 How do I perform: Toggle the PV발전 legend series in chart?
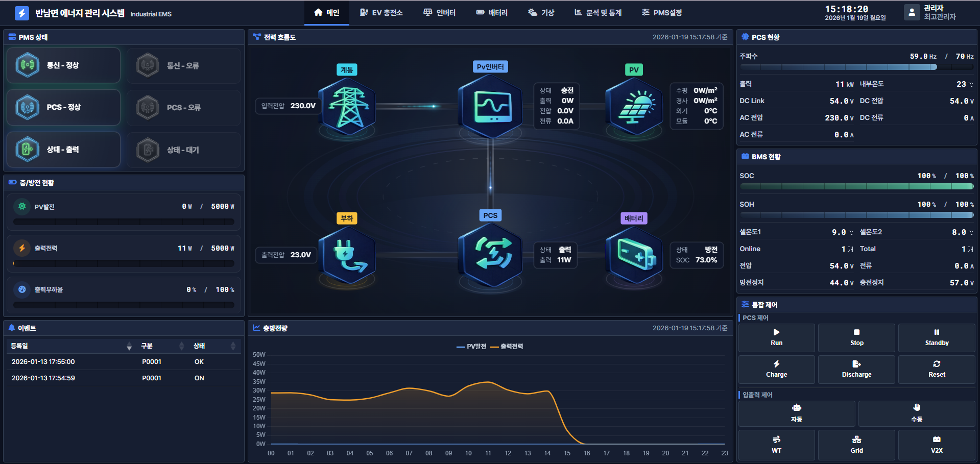pyautogui.click(x=471, y=347)
